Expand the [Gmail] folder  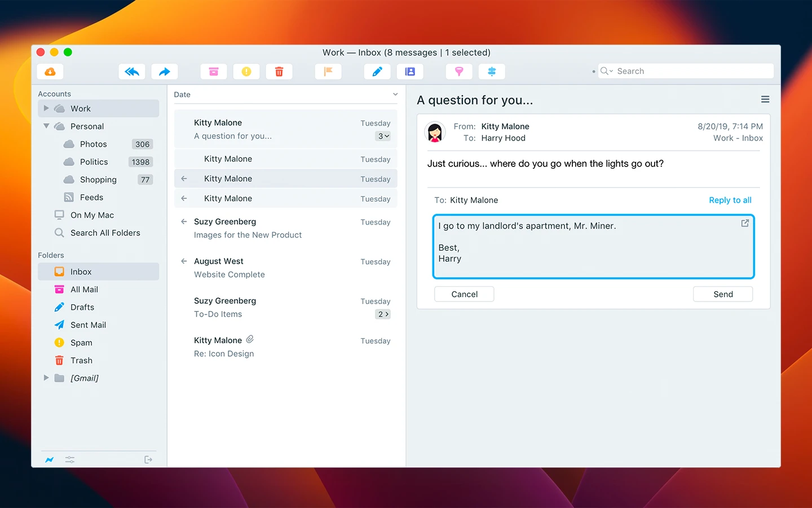click(x=46, y=378)
